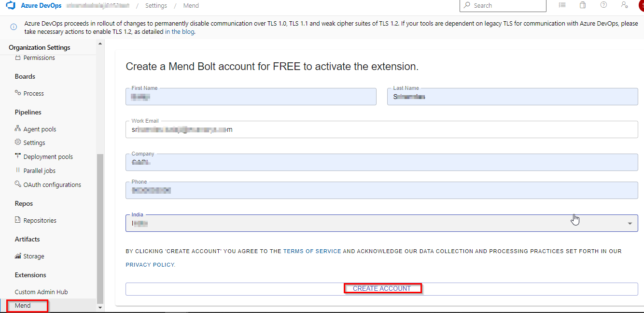Click the Repos section heading
This screenshot has height=313, width=644.
(24, 203)
